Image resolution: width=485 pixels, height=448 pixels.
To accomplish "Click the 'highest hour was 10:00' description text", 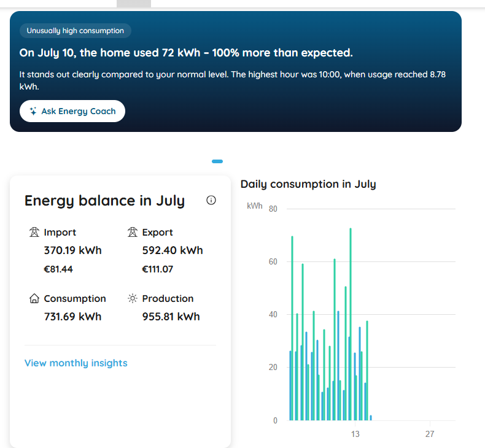I will 232,80.
